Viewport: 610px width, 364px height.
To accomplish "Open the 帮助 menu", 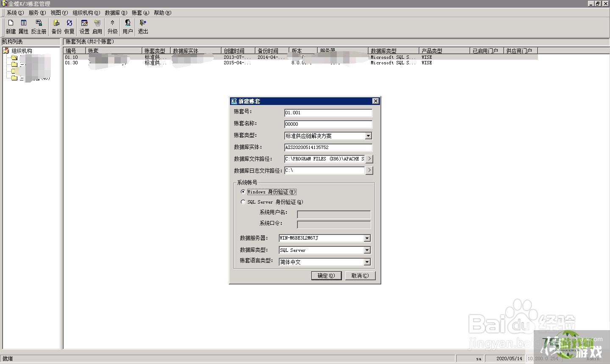I will click(162, 13).
